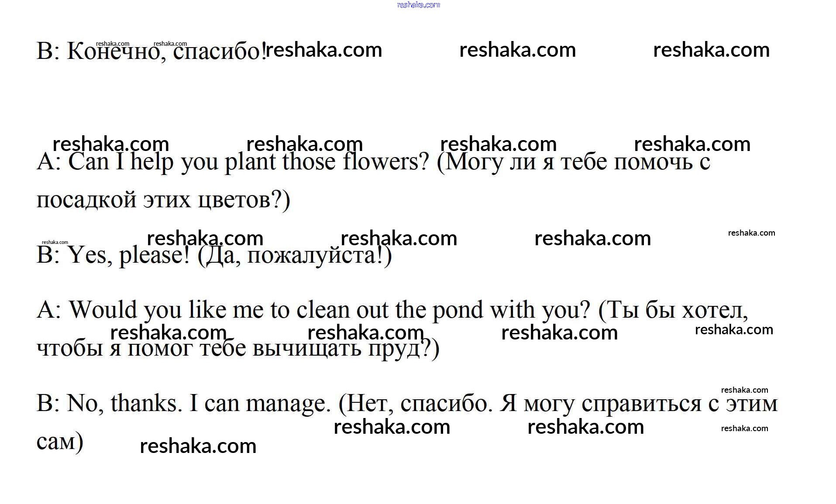
Task: Click the small reshaka.com watermark above "этим"
Action: click(744, 390)
